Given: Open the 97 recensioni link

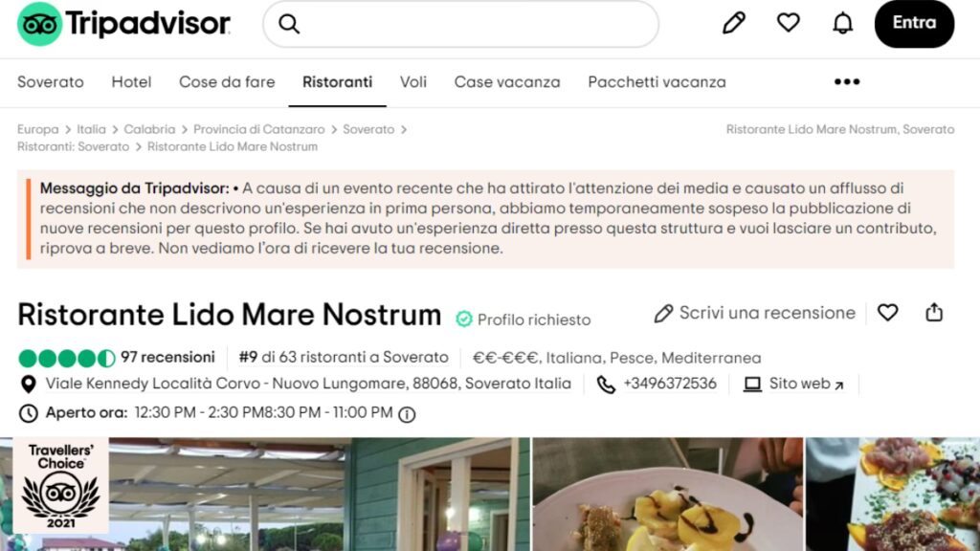Looking at the screenshot, I should pos(167,358).
